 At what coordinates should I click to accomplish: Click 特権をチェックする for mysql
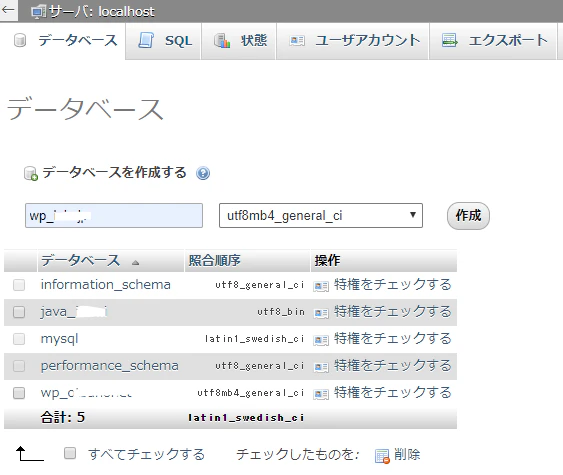[392, 339]
